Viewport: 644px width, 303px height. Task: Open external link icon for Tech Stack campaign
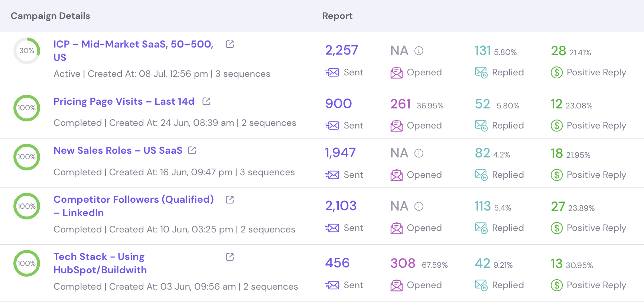coord(229,256)
